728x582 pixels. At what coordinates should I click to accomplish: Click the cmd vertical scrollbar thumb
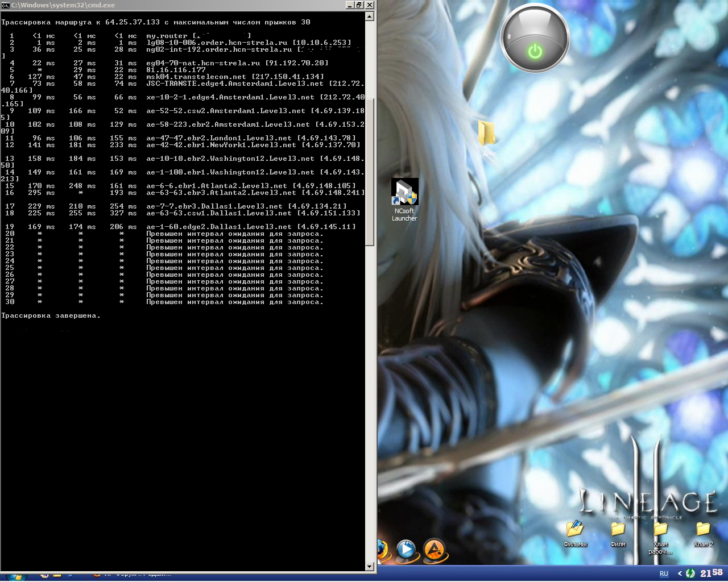(370, 172)
